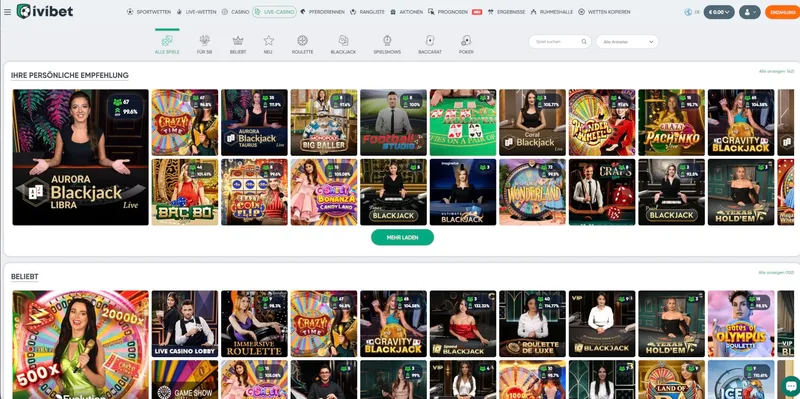Open Crazy Pachinko game

pos(671,122)
